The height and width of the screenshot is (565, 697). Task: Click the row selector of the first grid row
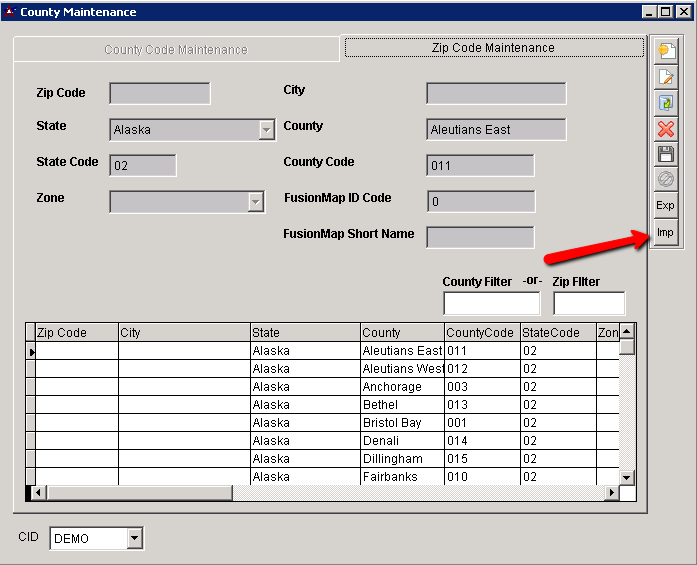point(31,352)
